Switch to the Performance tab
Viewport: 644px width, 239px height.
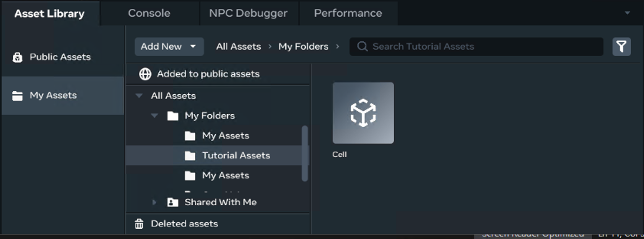[x=348, y=13]
